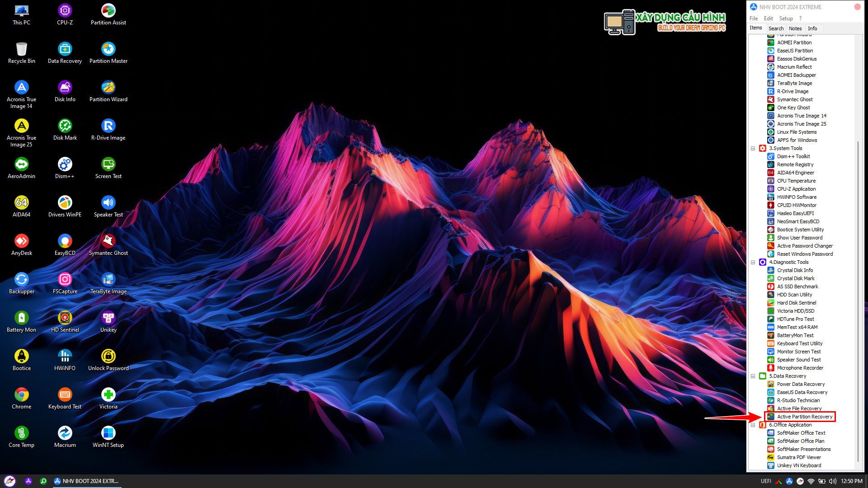The width and height of the screenshot is (868, 488).
Task: Launch Bootice from the desktop
Action: [x=21, y=360]
